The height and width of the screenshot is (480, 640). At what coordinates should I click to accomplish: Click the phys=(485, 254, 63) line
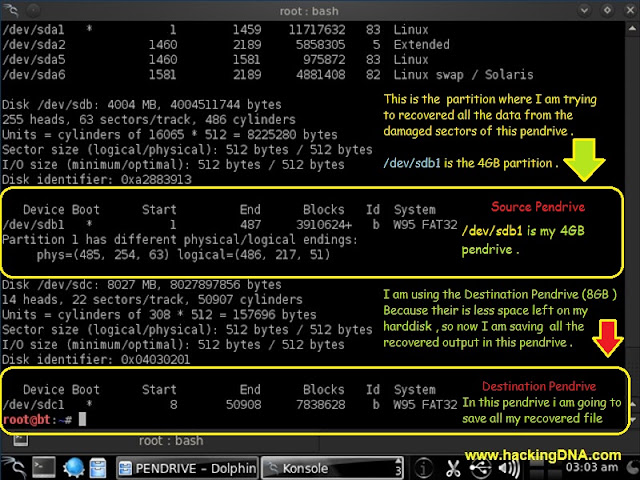[183, 255]
